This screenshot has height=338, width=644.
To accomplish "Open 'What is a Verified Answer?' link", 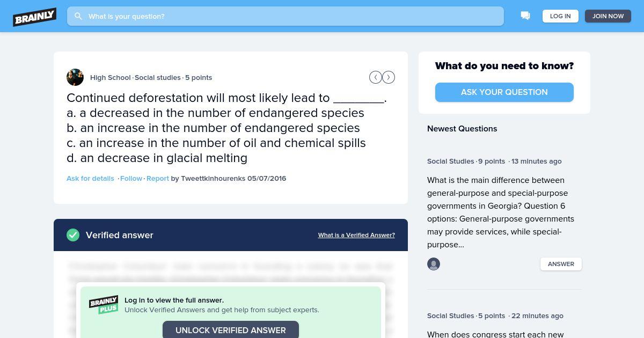I will (x=356, y=235).
